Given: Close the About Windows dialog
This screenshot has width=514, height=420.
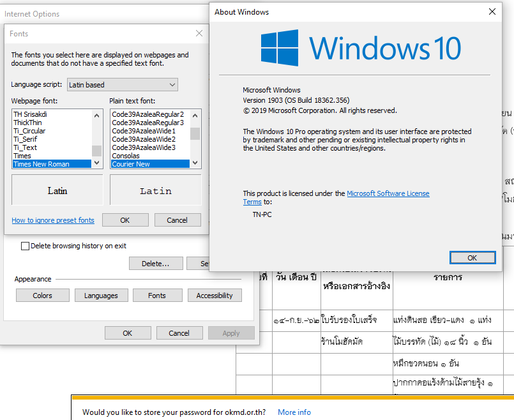Looking at the screenshot, I should [492, 11].
